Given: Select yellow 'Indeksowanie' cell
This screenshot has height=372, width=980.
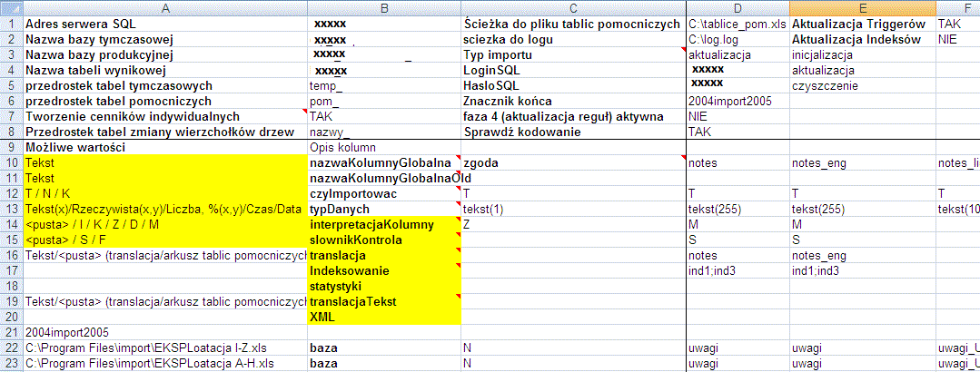Looking at the screenshot, I should click(x=384, y=271).
